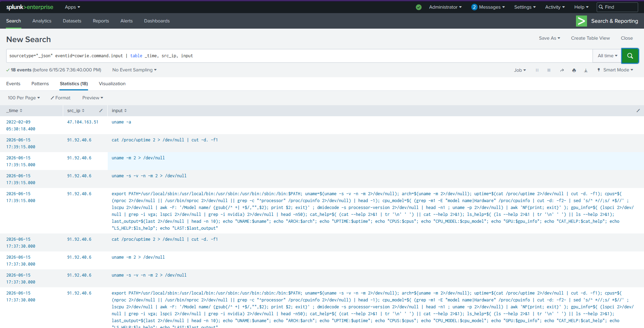Open the Apps menu
The height and width of the screenshot is (328, 644).
tap(73, 7)
